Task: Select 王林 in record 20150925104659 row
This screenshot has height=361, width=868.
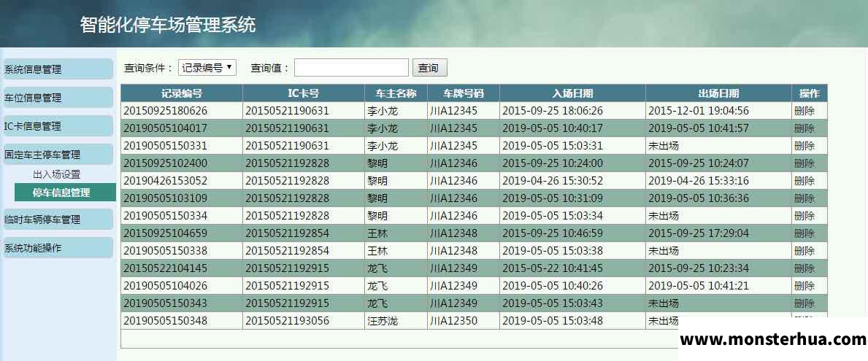Action: tap(377, 233)
